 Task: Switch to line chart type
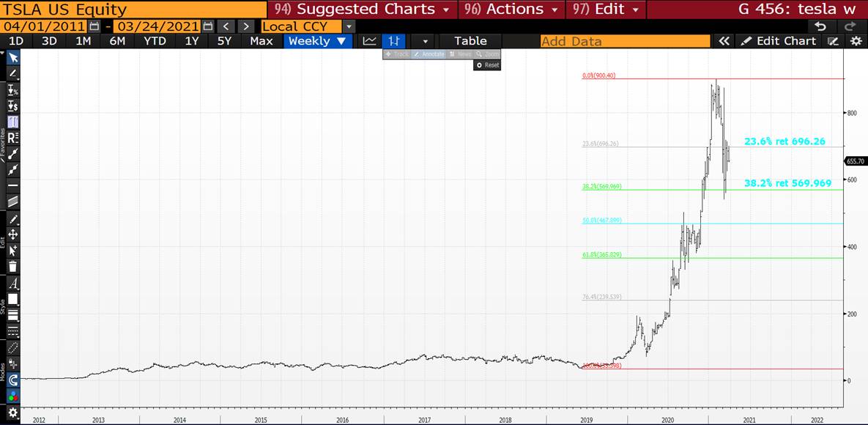[370, 40]
